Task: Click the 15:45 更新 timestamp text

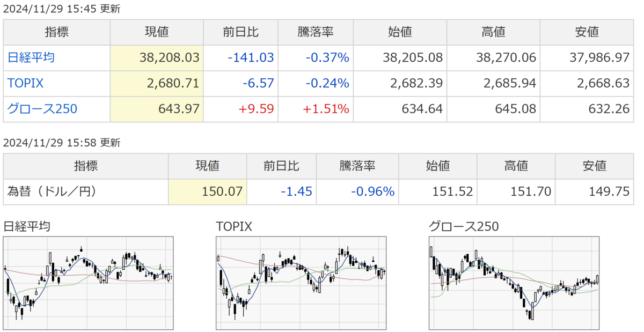Action: pos(95,9)
